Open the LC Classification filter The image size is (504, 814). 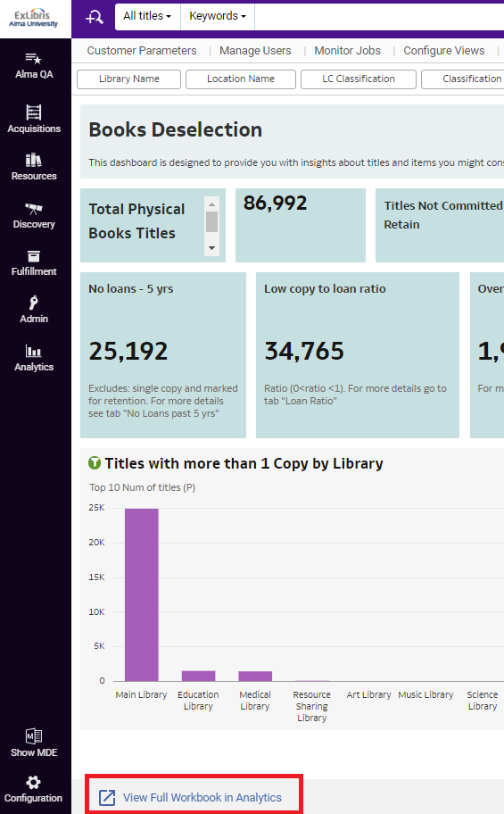(359, 79)
